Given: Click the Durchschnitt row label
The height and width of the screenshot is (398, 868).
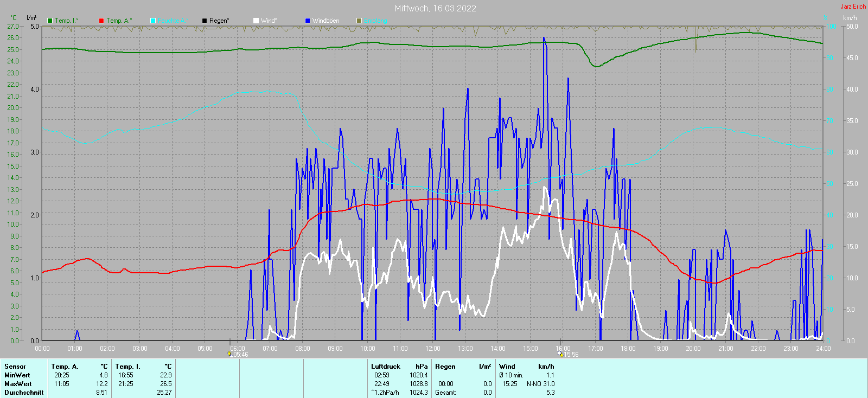Looking at the screenshot, I should click(x=24, y=393).
